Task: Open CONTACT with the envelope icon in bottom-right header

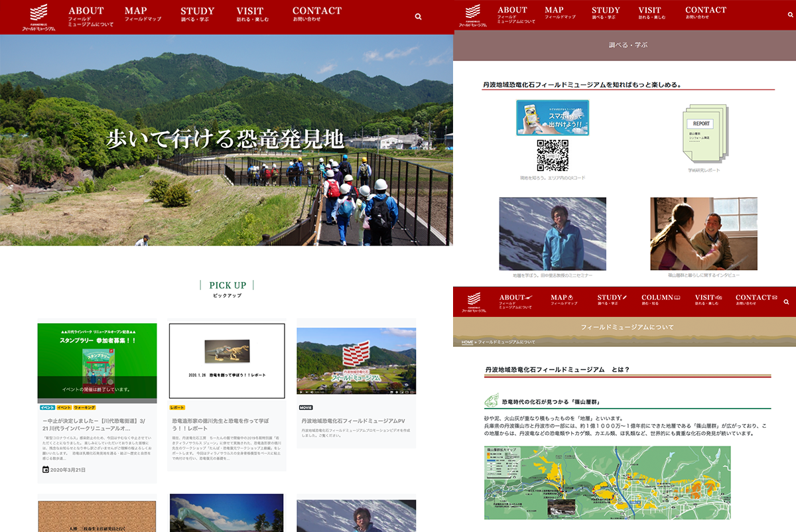Action: coord(756,300)
